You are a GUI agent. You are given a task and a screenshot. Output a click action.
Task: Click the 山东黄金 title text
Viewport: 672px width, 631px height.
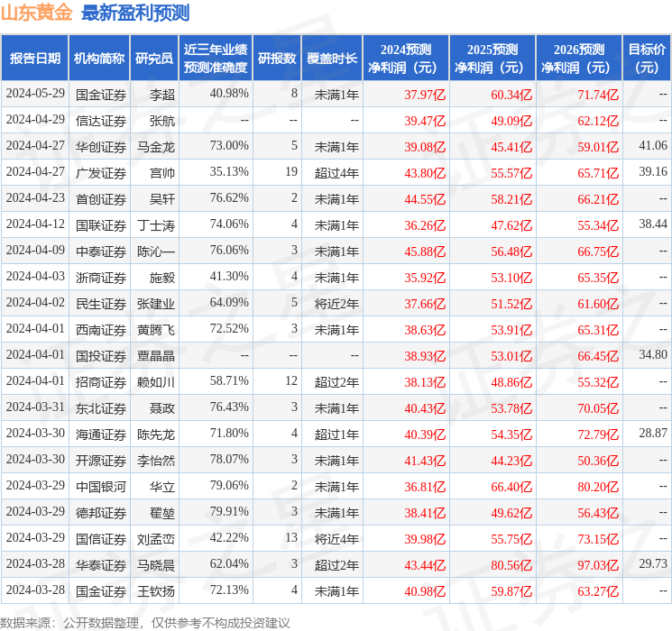[x=36, y=13]
